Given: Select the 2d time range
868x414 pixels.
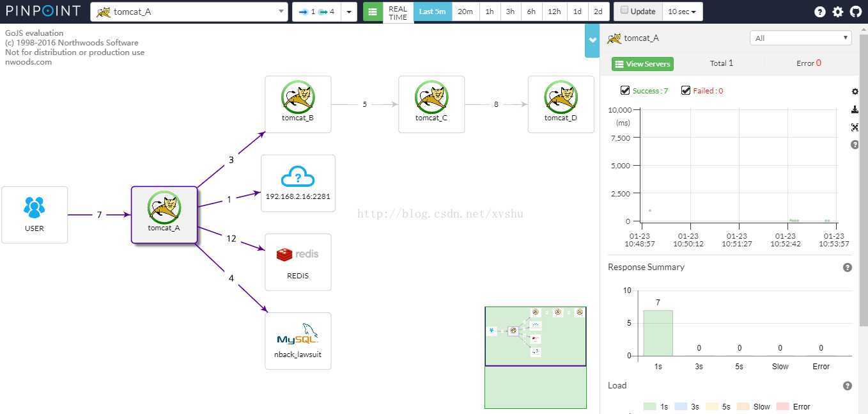Looking at the screenshot, I should coord(598,12).
